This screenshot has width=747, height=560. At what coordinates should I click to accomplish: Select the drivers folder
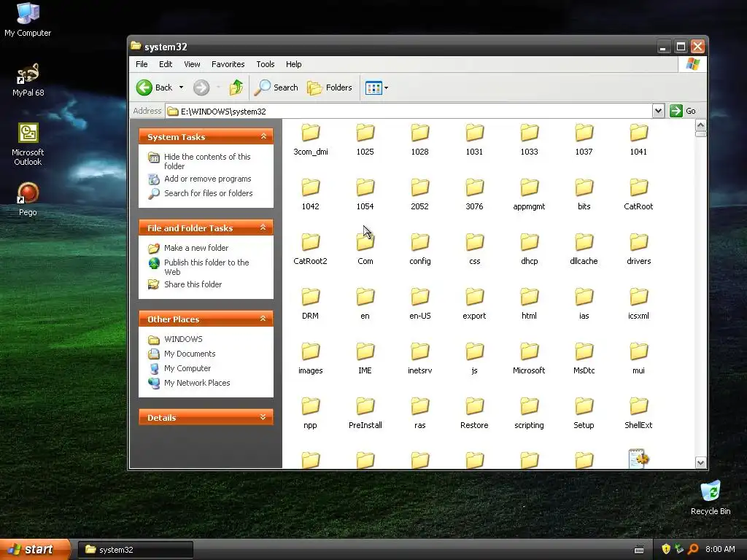pos(638,249)
